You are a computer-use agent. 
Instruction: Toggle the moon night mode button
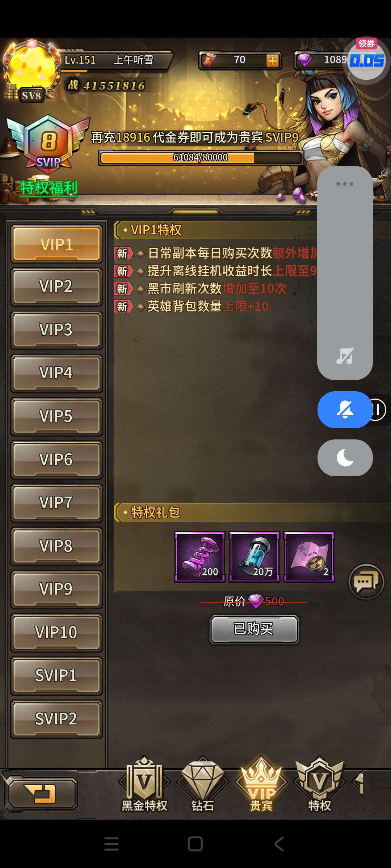point(345,458)
